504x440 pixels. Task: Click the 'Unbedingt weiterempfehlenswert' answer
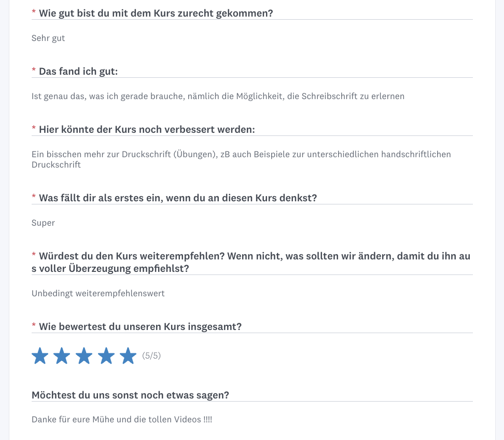pyautogui.click(x=98, y=293)
